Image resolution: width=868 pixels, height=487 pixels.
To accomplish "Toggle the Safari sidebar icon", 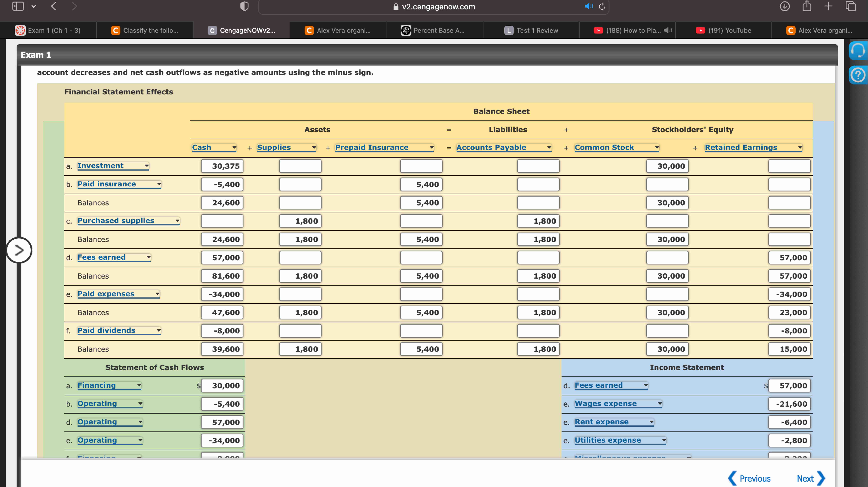I will [18, 6].
